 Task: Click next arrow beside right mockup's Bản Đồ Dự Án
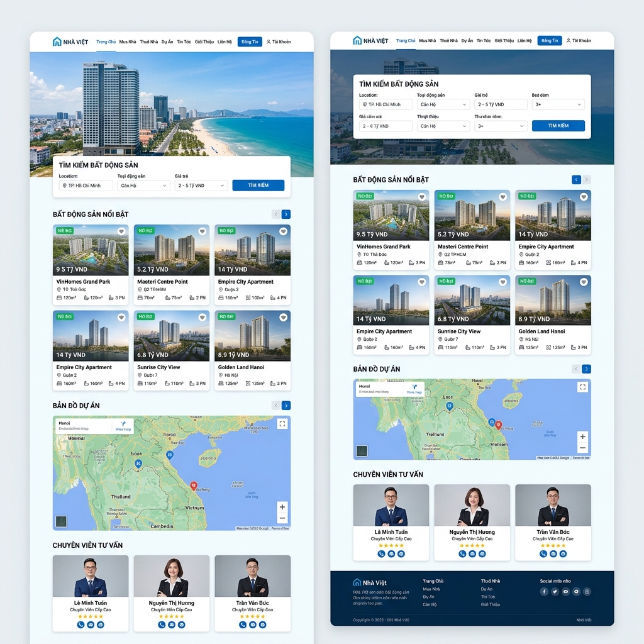coord(587,369)
